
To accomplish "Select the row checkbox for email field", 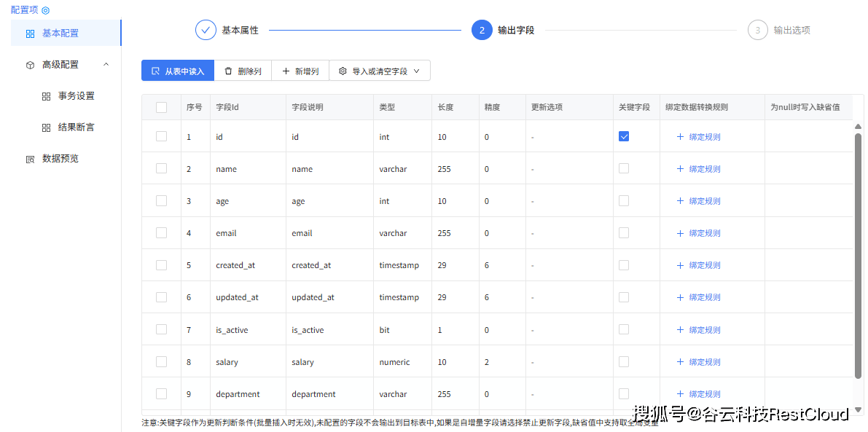I will click(x=161, y=232).
